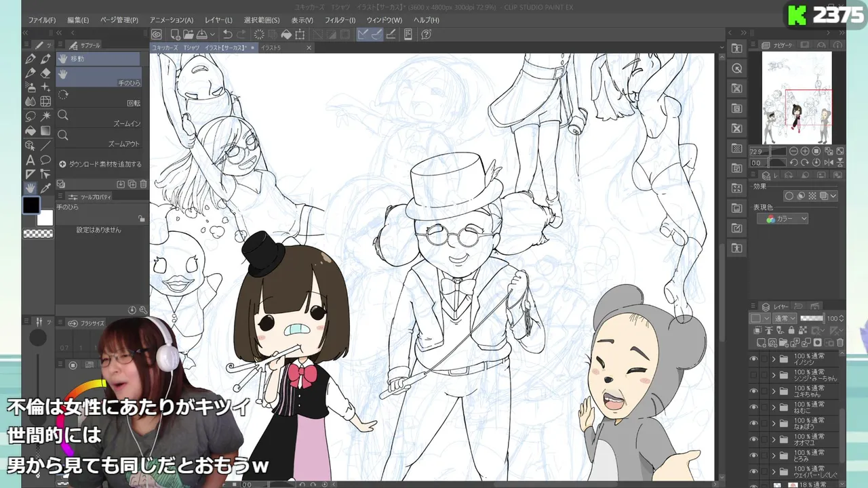This screenshot has width=868, height=488.
Task: Open the save options dropdown arrow in command bar
Action: (212, 35)
